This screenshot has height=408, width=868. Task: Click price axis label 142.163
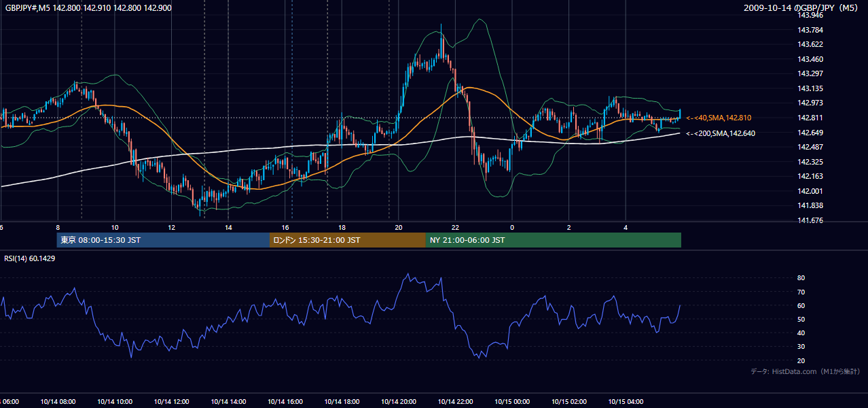pos(810,176)
